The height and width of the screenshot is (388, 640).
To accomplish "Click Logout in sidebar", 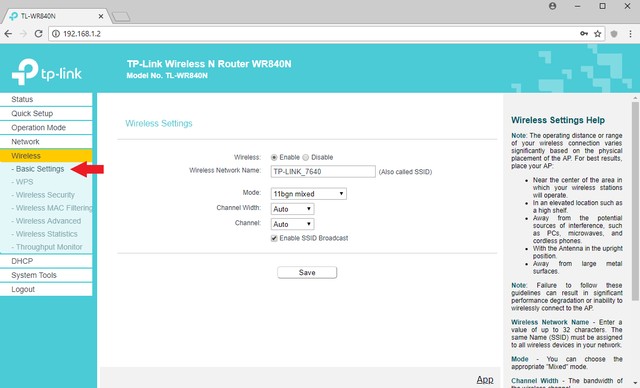I will point(46,289).
